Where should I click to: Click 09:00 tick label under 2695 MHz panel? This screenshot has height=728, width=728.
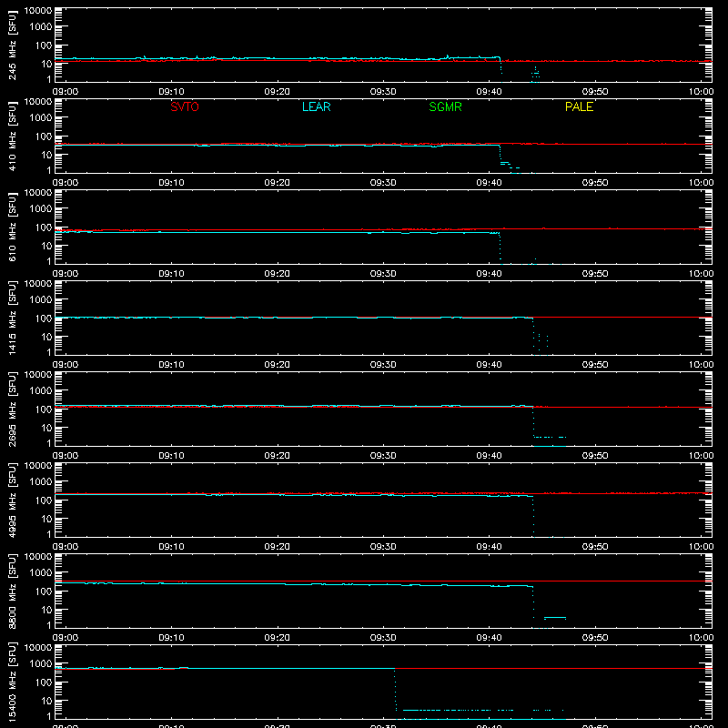tap(66, 456)
